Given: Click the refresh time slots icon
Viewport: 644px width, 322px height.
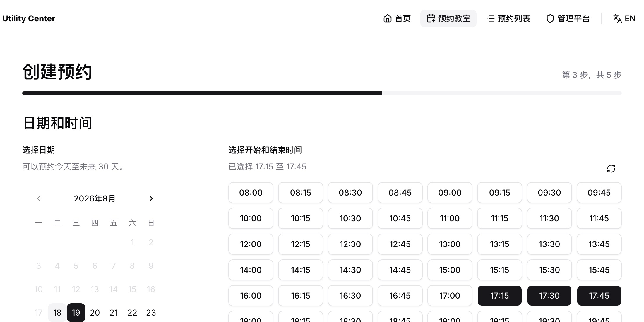Looking at the screenshot, I should (x=611, y=169).
